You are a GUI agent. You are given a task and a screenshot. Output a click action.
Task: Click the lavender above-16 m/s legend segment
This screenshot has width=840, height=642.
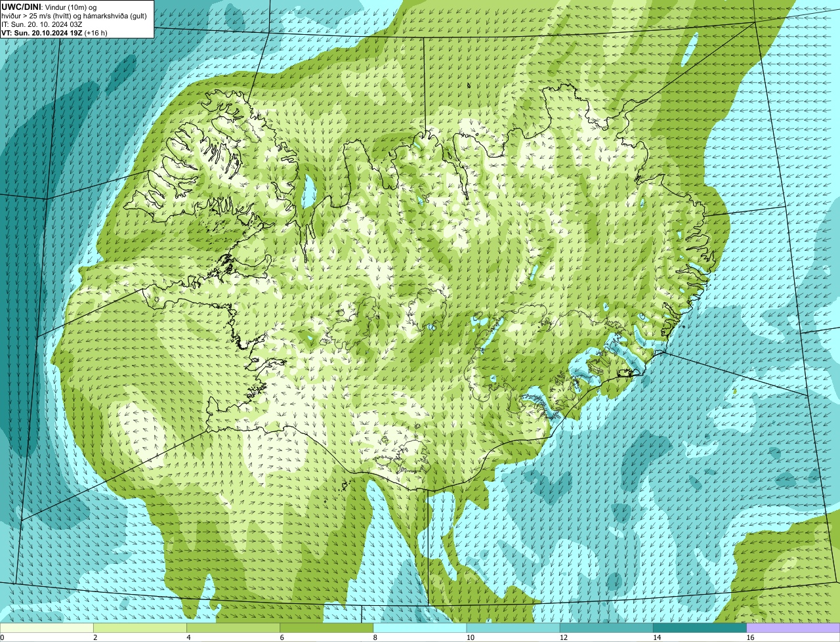coord(793,628)
